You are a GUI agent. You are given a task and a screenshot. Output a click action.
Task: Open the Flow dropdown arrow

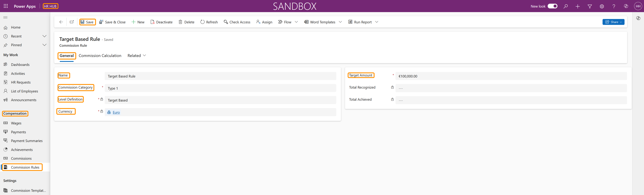(x=296, y=22)
